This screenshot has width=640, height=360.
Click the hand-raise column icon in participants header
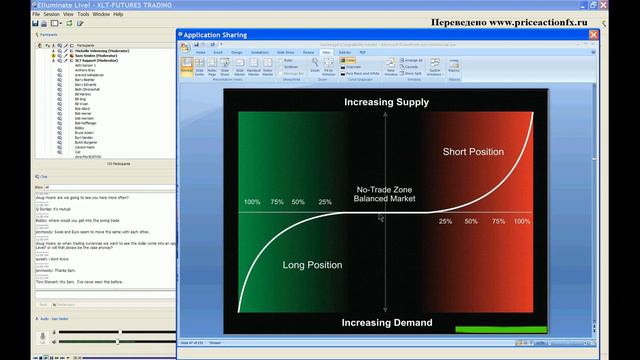(40, 45)
